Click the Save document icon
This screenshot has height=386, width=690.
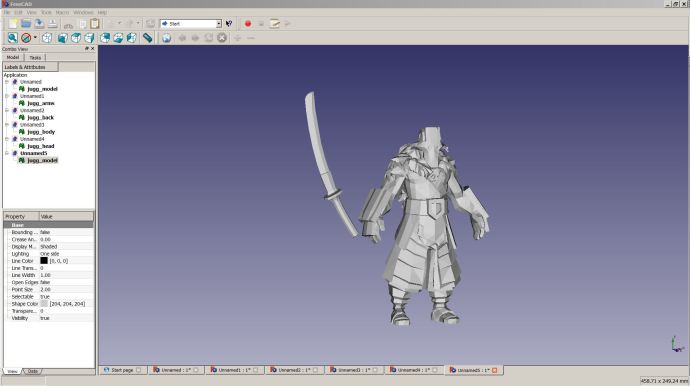(39, 23)
